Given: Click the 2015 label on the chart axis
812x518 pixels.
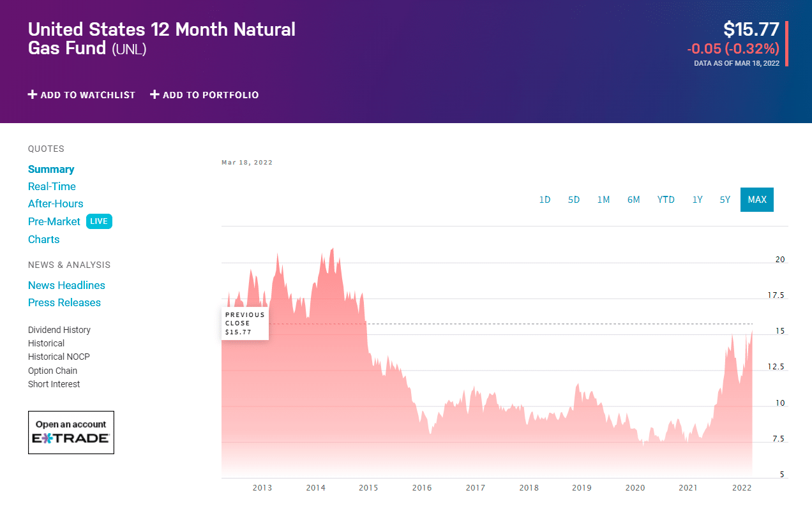Looking at the screenshot, I should point(368,488).
